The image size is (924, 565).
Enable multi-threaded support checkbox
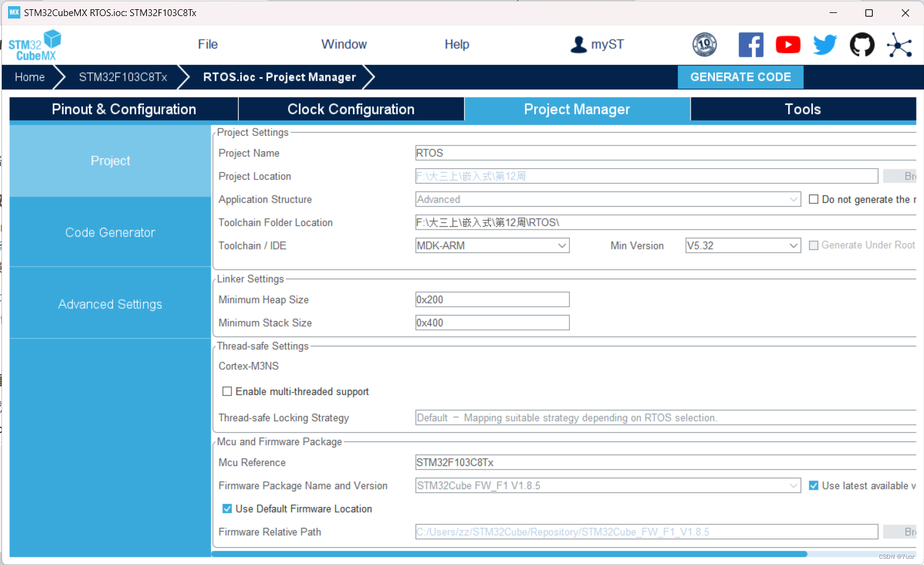[x=227, y=391]
